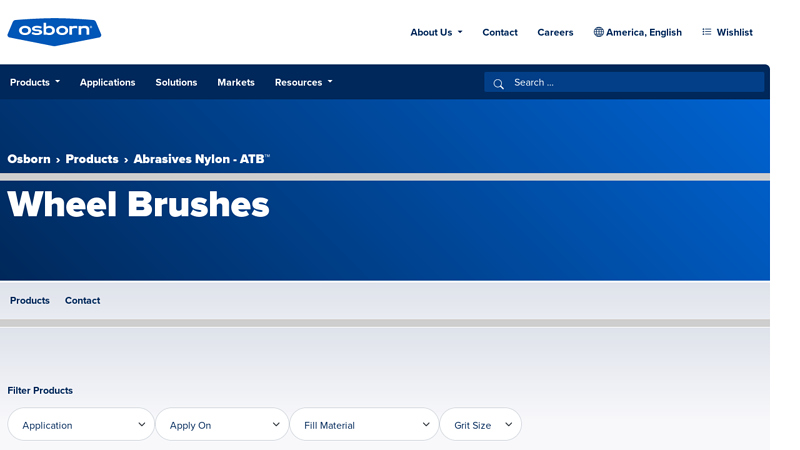Open the Grit Size filter dropdown

(480, 424)
